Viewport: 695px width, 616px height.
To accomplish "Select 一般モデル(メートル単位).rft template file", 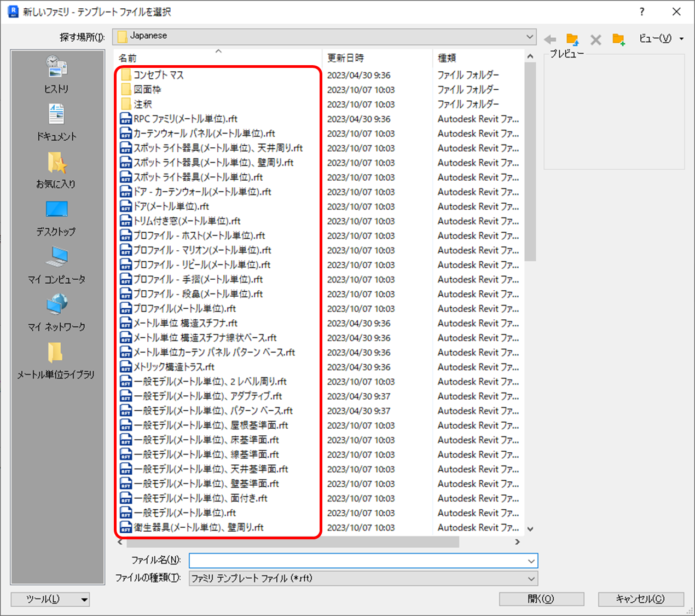I will (178, 513).
